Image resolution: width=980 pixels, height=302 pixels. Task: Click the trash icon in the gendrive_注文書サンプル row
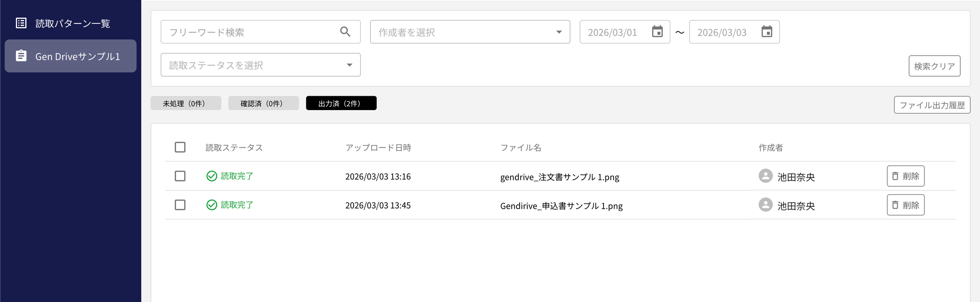[895, 176]
